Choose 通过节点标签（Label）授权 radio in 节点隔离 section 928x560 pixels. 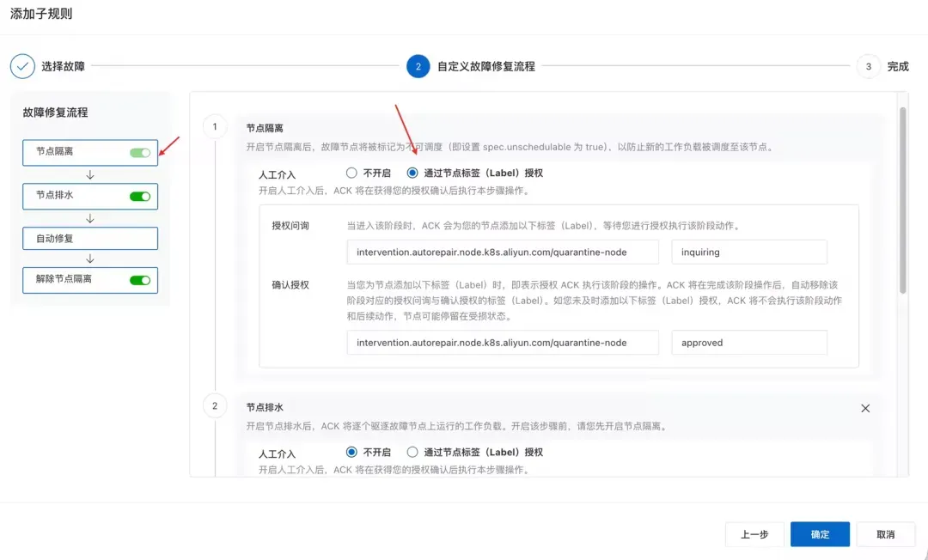[x=412, y=173]
